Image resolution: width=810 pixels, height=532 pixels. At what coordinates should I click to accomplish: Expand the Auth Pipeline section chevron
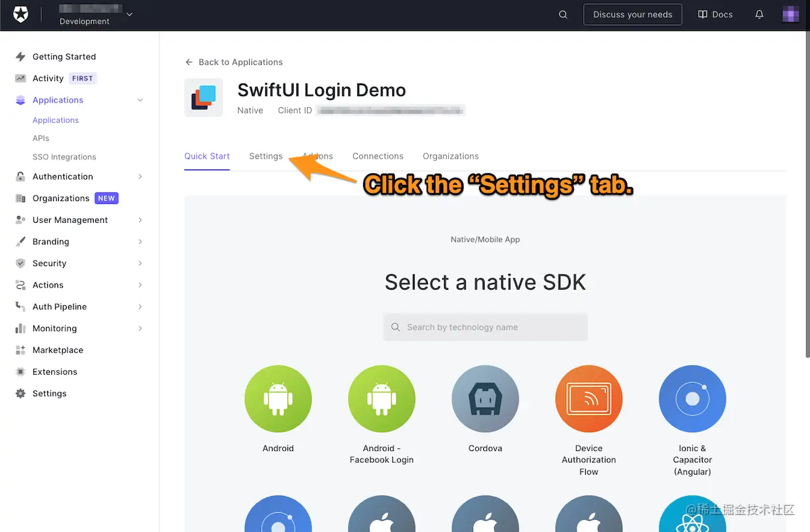pos(140,307)
